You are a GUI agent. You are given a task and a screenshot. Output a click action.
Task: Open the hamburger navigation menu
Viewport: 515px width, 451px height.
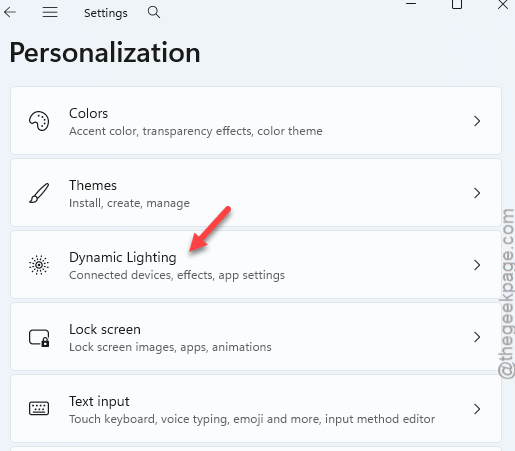(50, 12)
